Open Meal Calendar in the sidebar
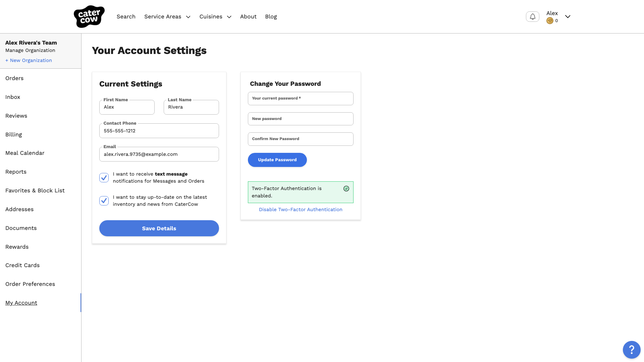 pos(25,153)
